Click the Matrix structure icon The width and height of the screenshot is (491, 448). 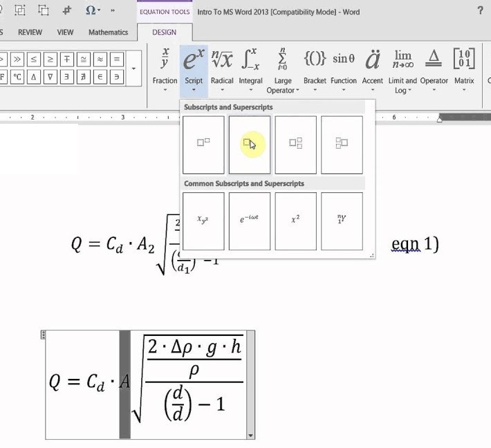[x=464, y=71]
